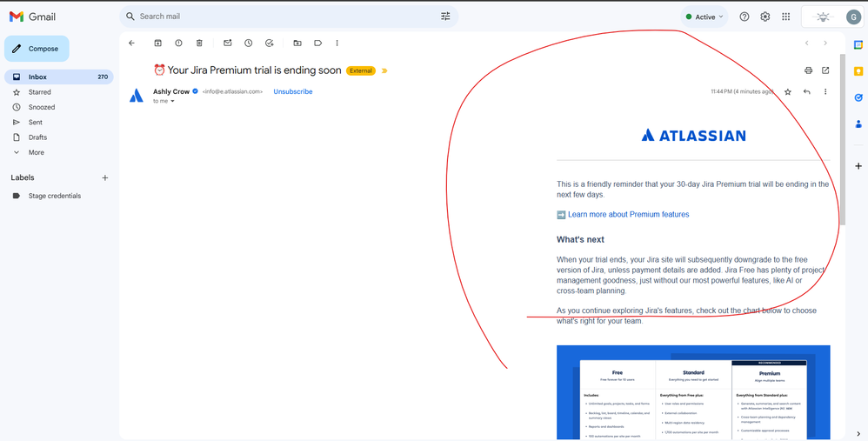Open Google Keep side panel
The width and height of the screenshot is (868, 441).
858,71
